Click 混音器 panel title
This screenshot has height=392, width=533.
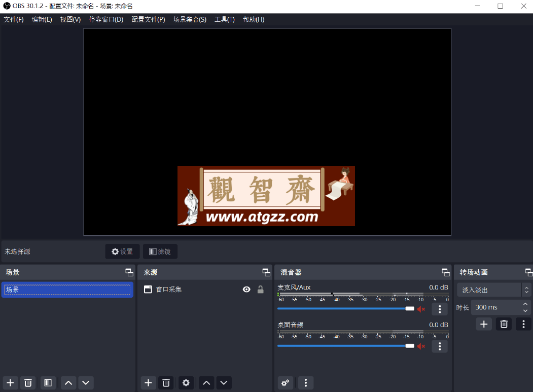click(x=291, y=272)
